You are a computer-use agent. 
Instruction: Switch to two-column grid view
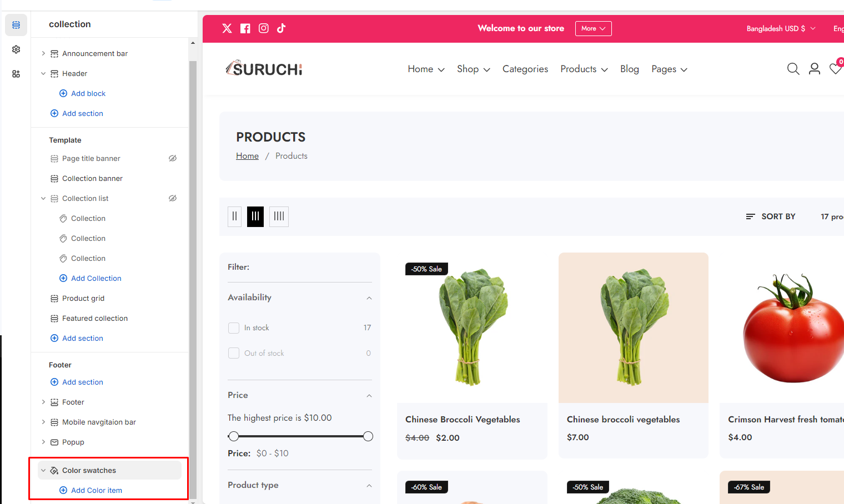(x=234, y=216)
